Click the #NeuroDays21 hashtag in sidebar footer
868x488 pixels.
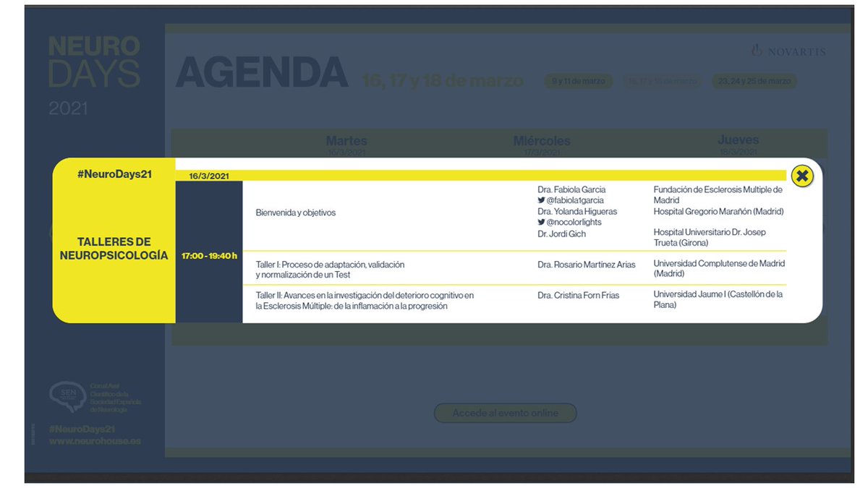tap(82, 429)
